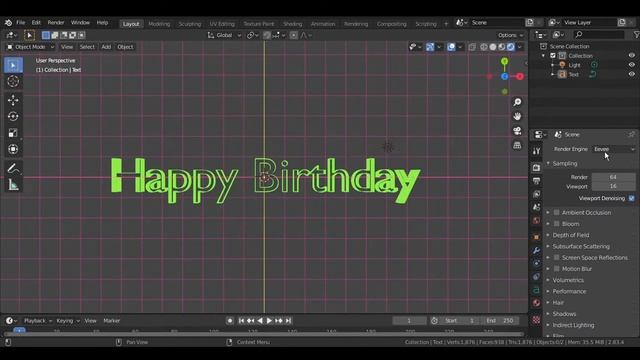Activate the Move tool

(13, 100)
